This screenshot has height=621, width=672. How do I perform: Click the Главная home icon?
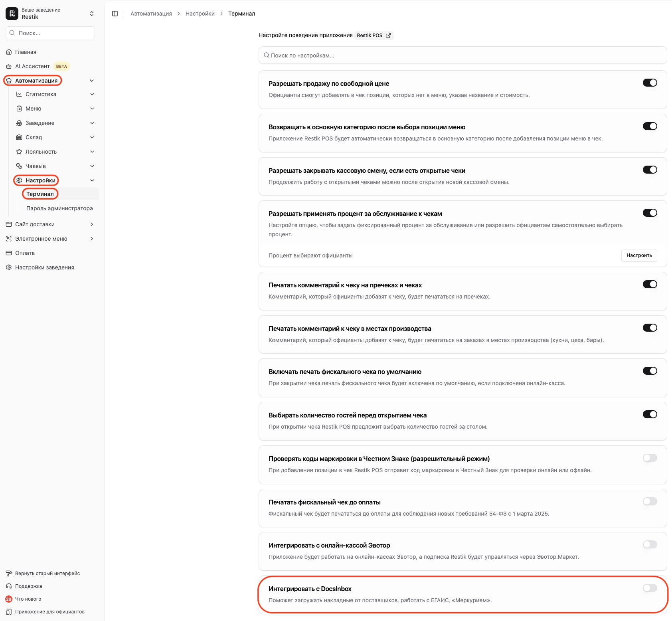pos(9,52)
